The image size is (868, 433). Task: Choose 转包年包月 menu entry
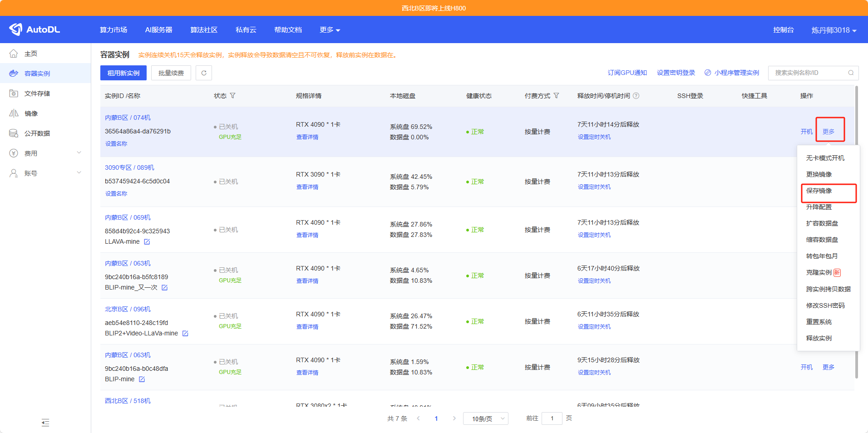pyautogui.click(x=822, y=256)
